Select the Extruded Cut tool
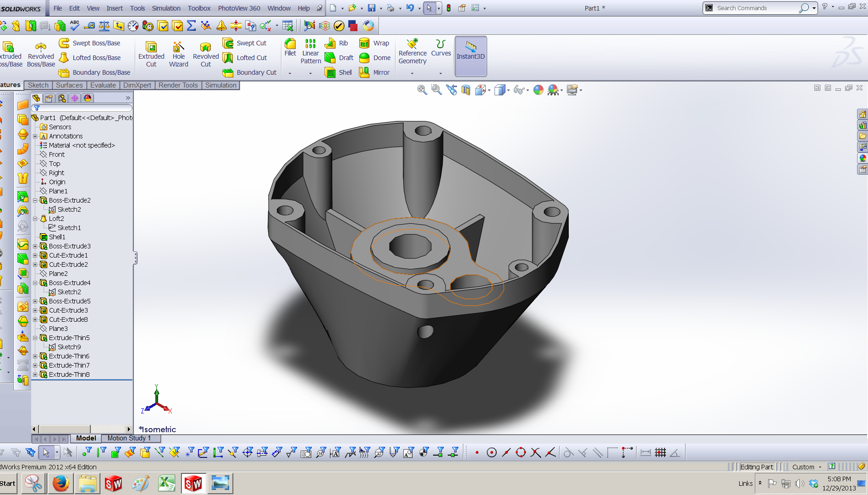Screen dimensions: 868x495 click(151, 54)
